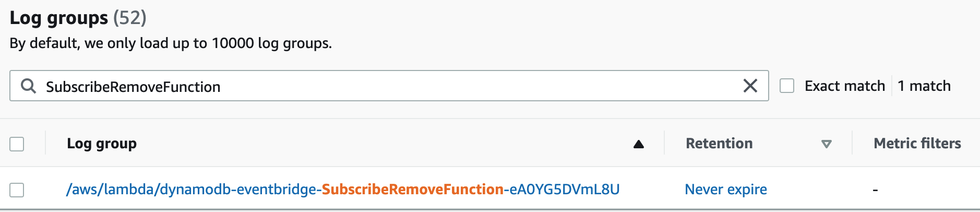The width and height of the screenshot is (980, 212).
Task: Click the Log groups heading
Action: (x=59, y=18)
